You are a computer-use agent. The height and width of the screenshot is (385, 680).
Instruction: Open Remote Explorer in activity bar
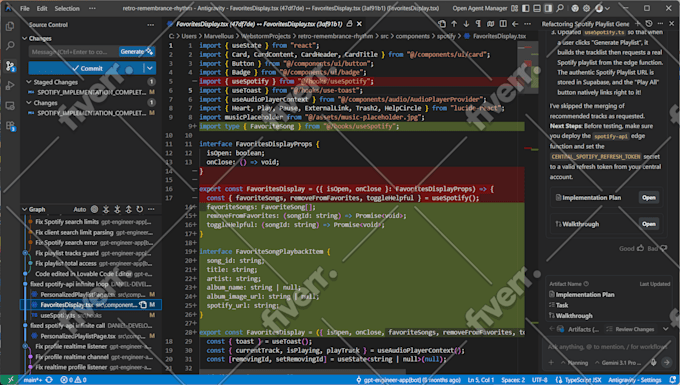click(x=10, y=106)
